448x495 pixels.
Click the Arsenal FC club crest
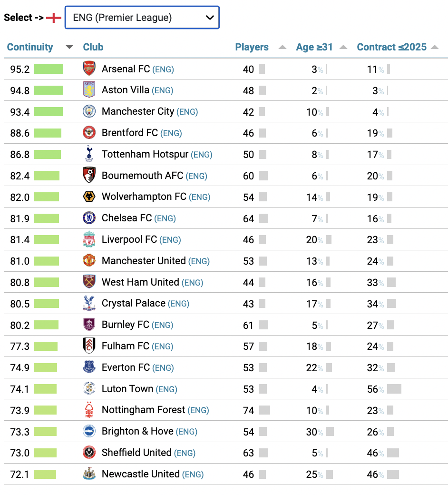89,69
